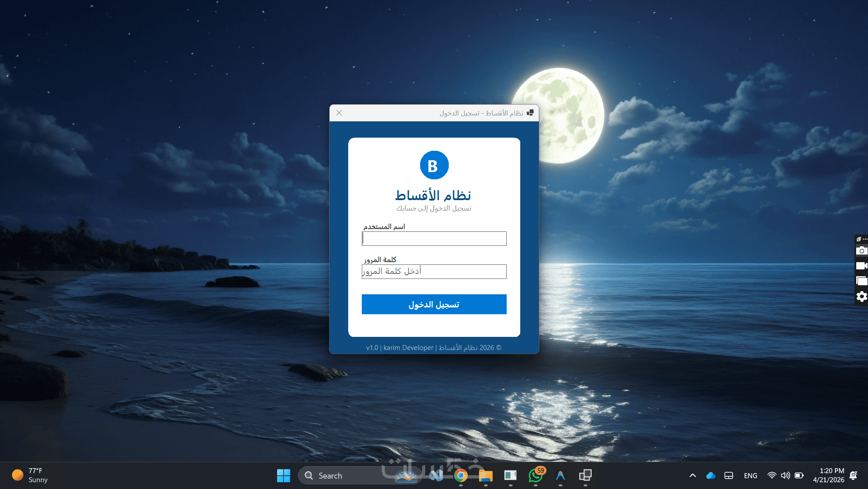Show hidden tray icons chevron
868x489 pixels.
coord(693,475)
